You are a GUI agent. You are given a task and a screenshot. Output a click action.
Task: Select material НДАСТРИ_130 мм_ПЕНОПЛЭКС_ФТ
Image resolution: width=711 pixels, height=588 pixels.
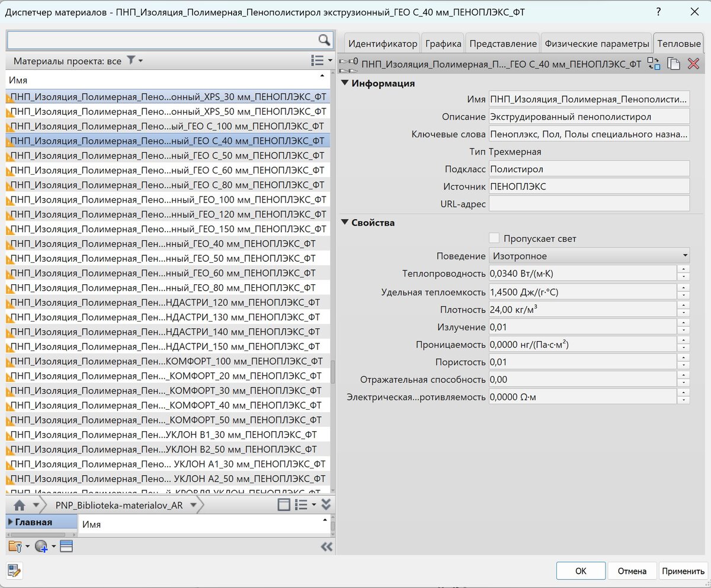pos(168,317)
